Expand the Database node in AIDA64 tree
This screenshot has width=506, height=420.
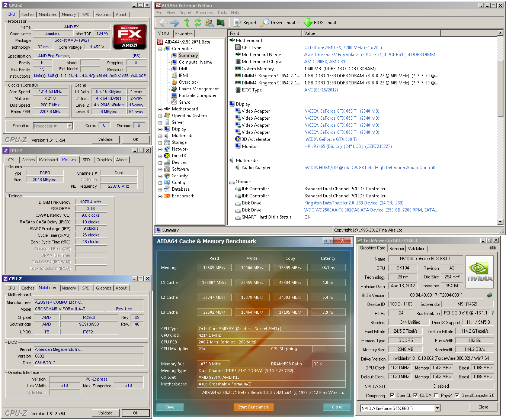(160, 190)
